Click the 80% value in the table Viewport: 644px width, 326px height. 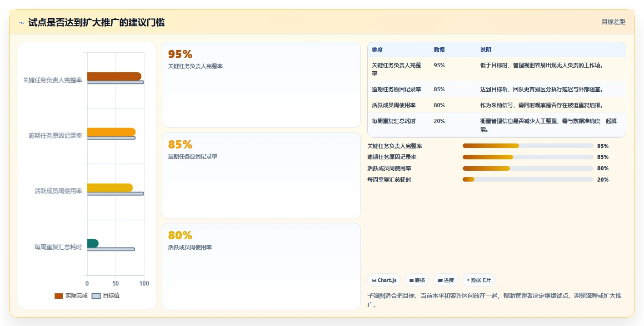[x=439, y=105]
